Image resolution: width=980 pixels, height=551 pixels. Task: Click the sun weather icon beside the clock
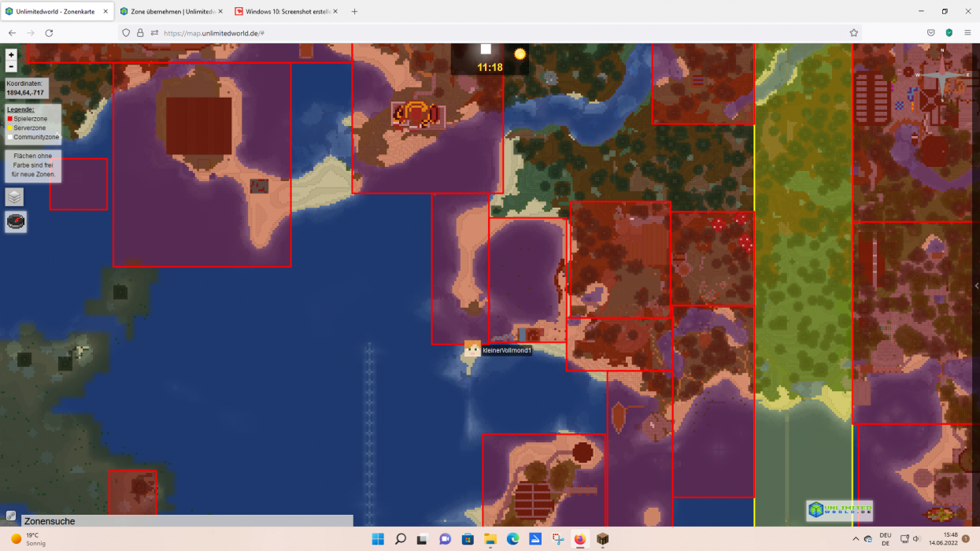click(x=520, y=54)
